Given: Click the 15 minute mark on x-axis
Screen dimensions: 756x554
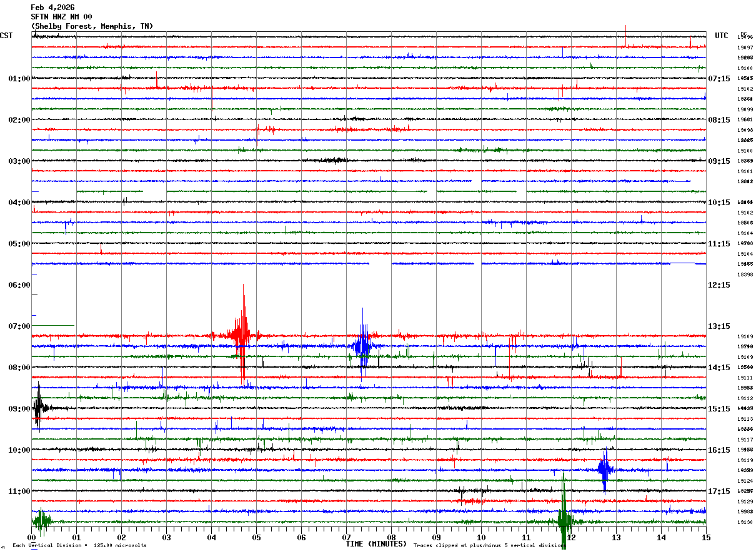Looking at the screenshot, I should click(705, 538).
